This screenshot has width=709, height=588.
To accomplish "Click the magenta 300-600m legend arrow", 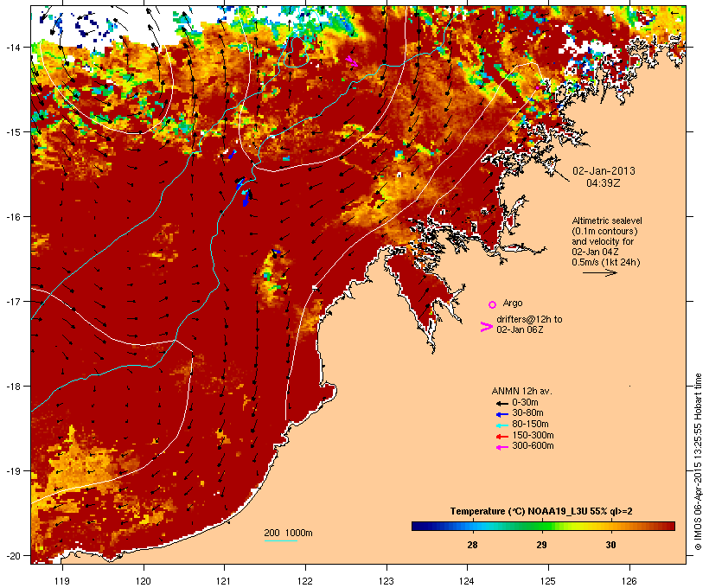I will 501,447.
